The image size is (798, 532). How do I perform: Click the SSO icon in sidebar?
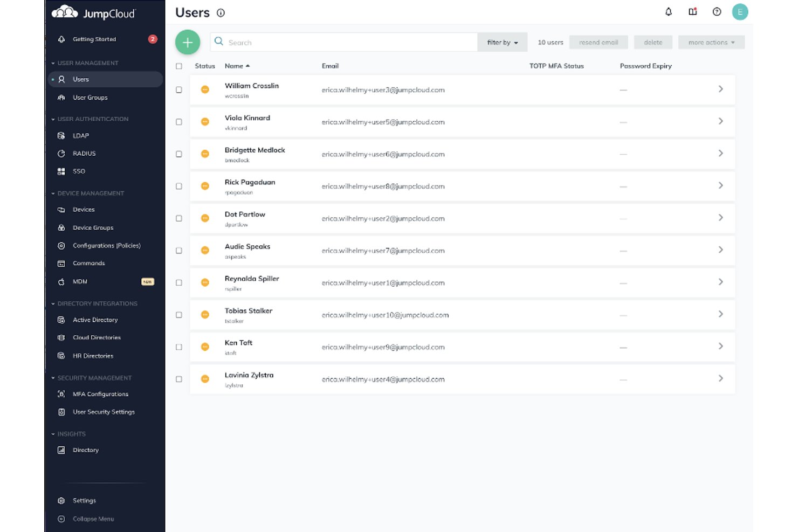click(x=61, y=171)
